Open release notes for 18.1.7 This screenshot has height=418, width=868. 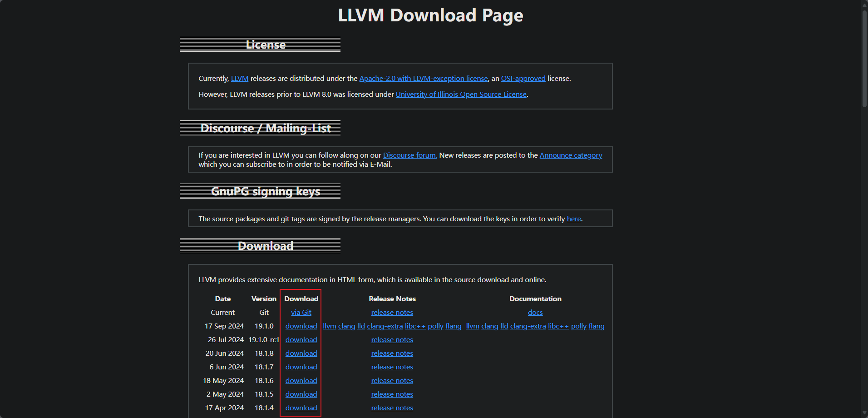coord(392,367)
